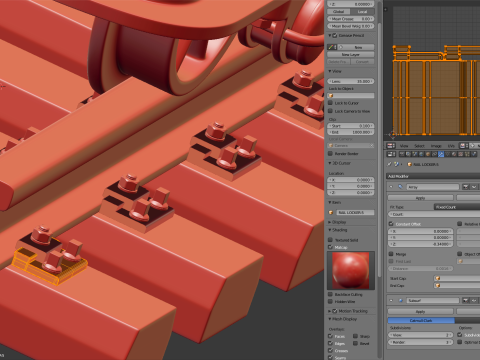Open the Add Modifier dropdown
The width and height of the screenshot is (480, 360).
tap(433, 176)
